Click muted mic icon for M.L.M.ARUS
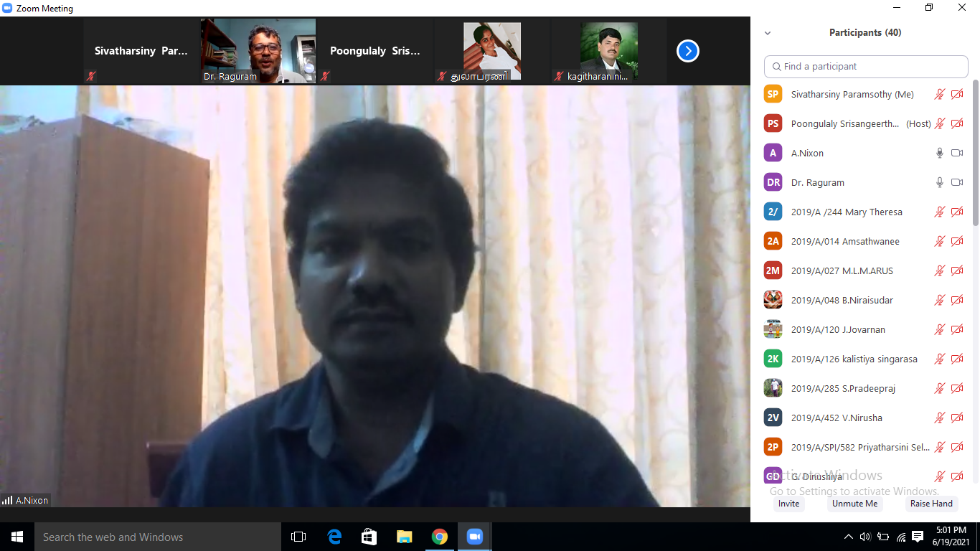This screenshot has width=980, height=551. (x=939, y=270)
